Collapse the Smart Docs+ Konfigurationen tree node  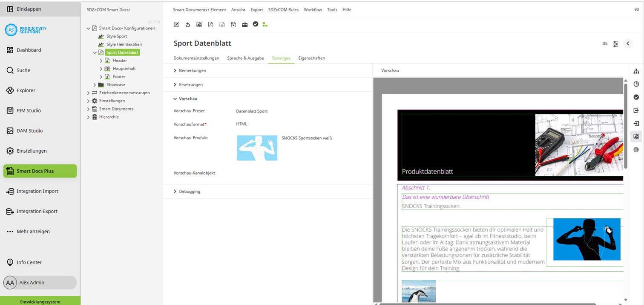pyautogui.click(x=88, y=28)
